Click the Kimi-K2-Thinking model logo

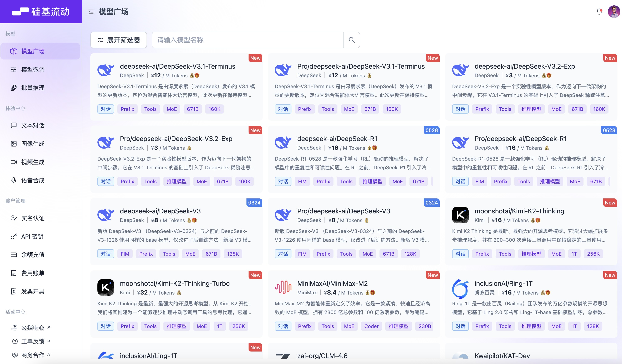click(x=460, y=215)
